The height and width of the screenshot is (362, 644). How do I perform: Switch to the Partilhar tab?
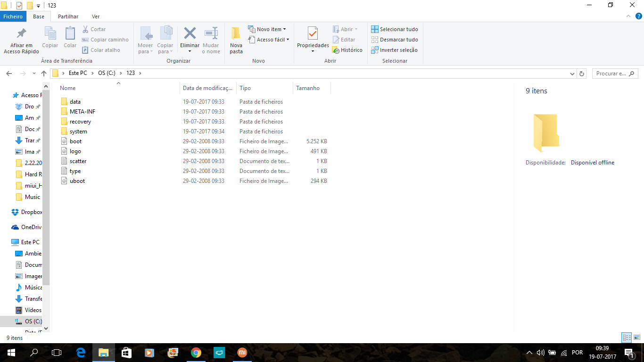click(x=68, y=16)
